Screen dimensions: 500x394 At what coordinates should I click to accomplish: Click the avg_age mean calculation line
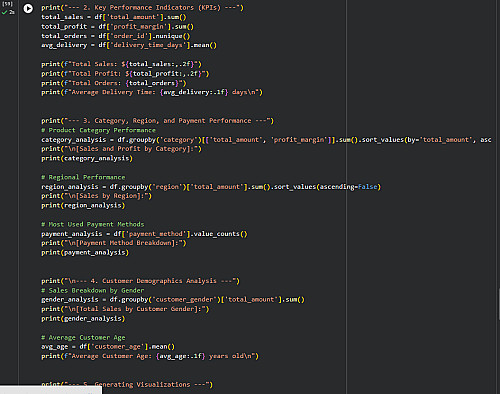[x=108, y=347]
